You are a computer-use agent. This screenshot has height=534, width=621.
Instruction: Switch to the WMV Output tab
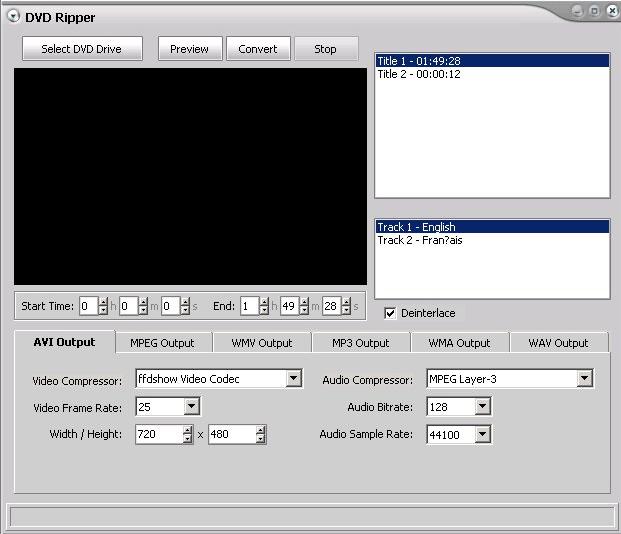click(x=261, y=343)
